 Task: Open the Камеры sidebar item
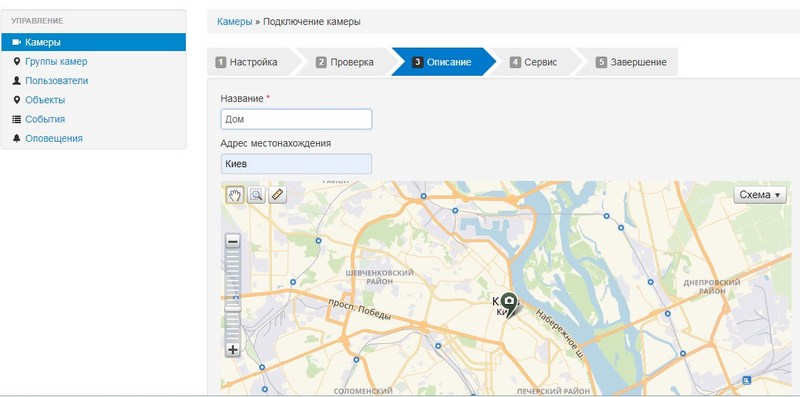click(93, 42)
